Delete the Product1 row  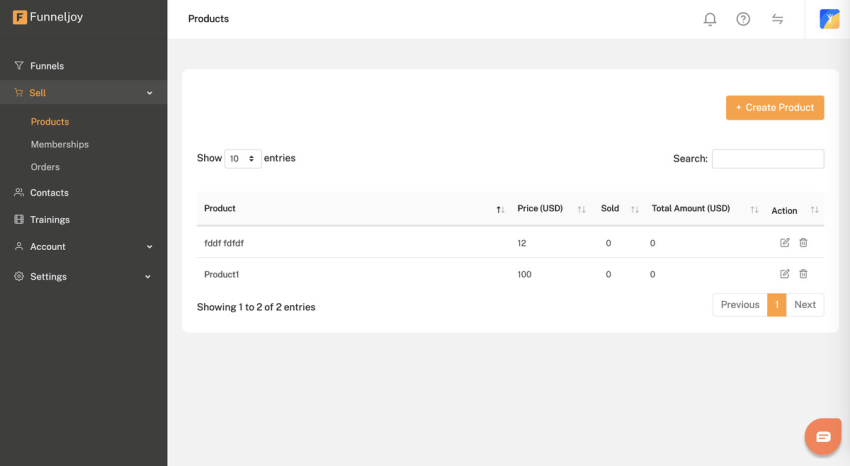(803, 274)
